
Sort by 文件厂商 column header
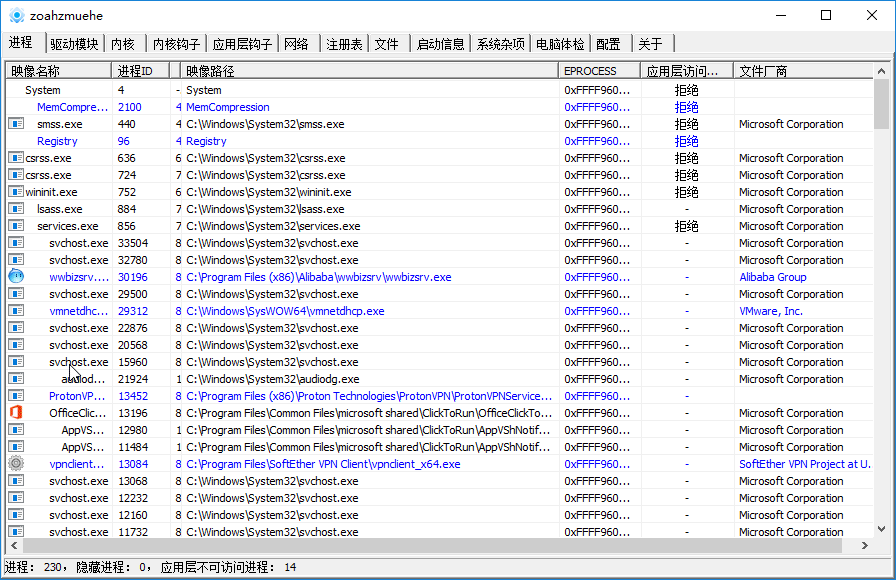(x=803, y=71)
